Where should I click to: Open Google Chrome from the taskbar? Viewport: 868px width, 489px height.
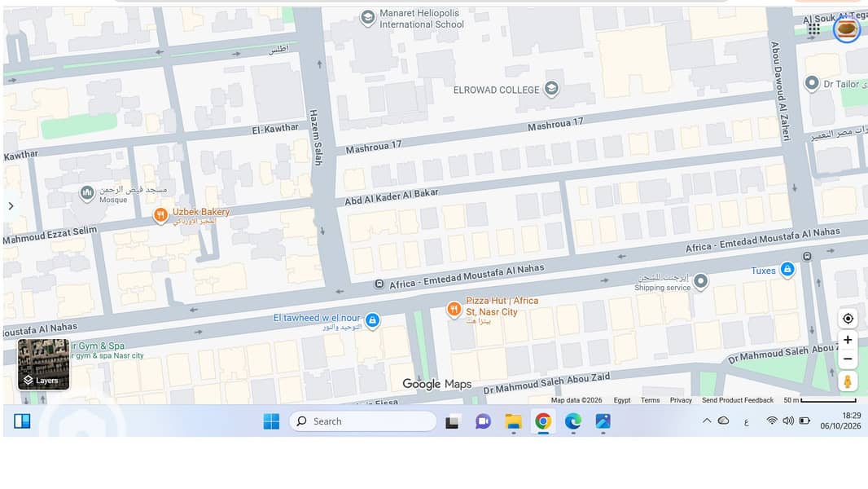[543, 421]
